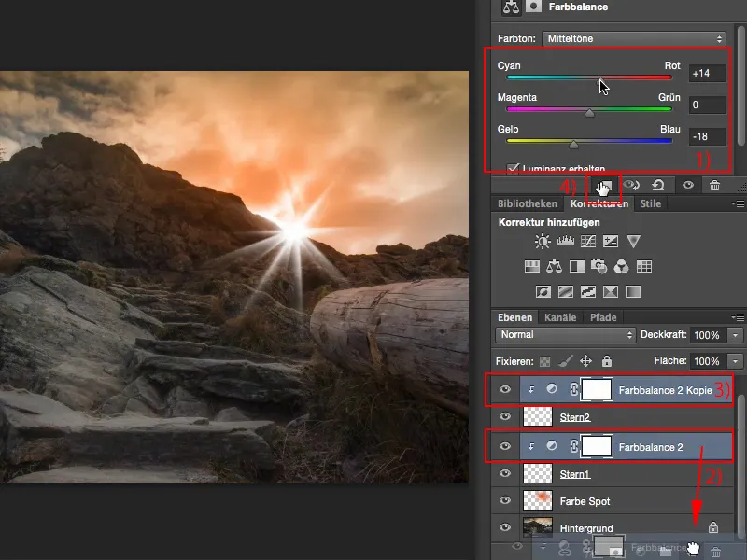This screenshot has width=747, height=560.
Task: Click the clip-to-layer icon in Properties footer
Action: click(604, 186)
